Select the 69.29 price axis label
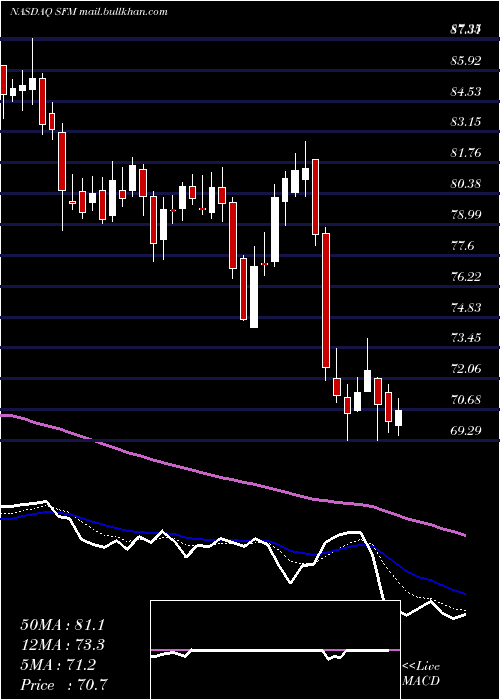Image resolution: width=500 pixels, height=700 pixels. (466, 431)
